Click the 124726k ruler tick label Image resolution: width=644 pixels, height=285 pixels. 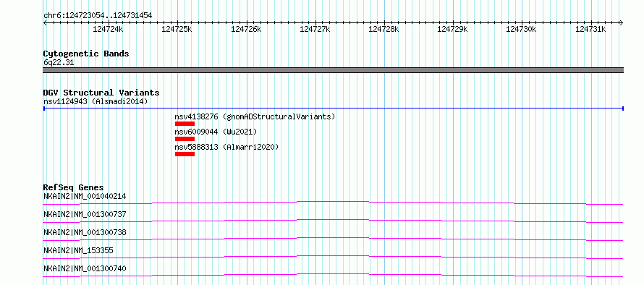click(x=246, y=29)
